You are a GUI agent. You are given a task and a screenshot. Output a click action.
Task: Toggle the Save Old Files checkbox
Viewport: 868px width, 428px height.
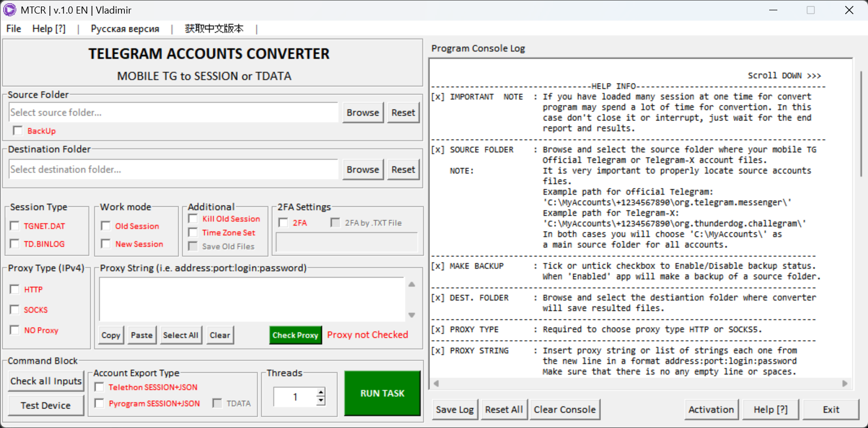tap(193, 246)
